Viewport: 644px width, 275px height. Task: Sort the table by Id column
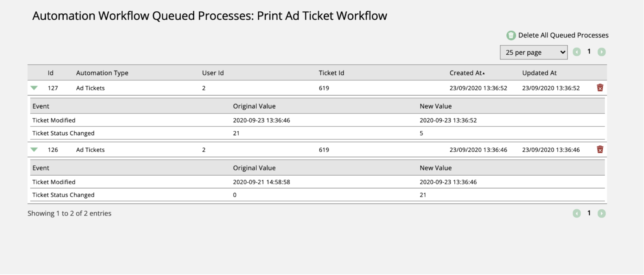(x=51, y=73)
